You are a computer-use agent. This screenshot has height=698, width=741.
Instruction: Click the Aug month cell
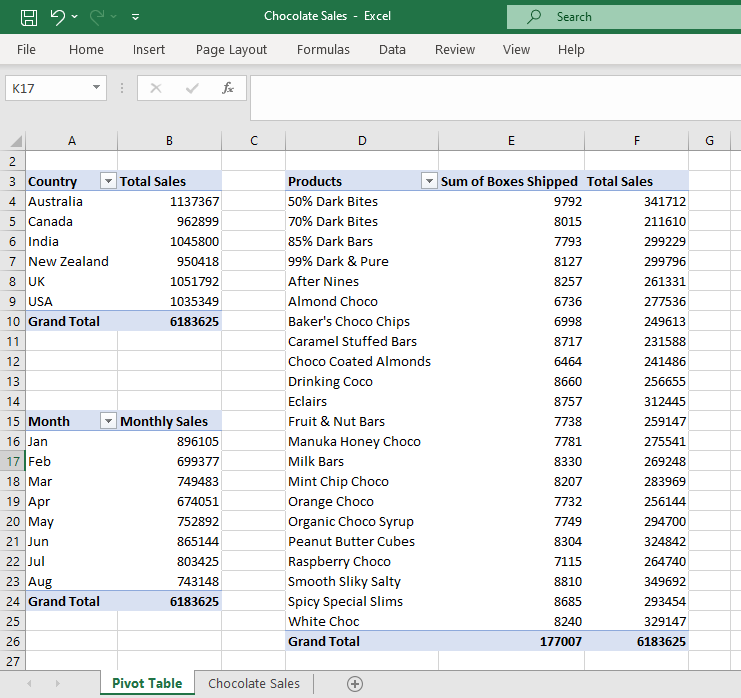pos(71,581)
